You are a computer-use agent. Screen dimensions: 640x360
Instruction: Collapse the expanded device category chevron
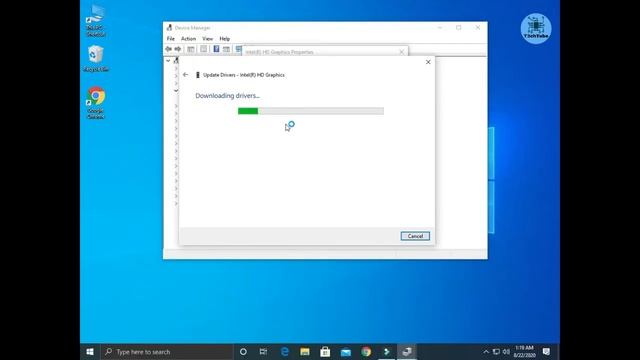(x=176, y=91)
